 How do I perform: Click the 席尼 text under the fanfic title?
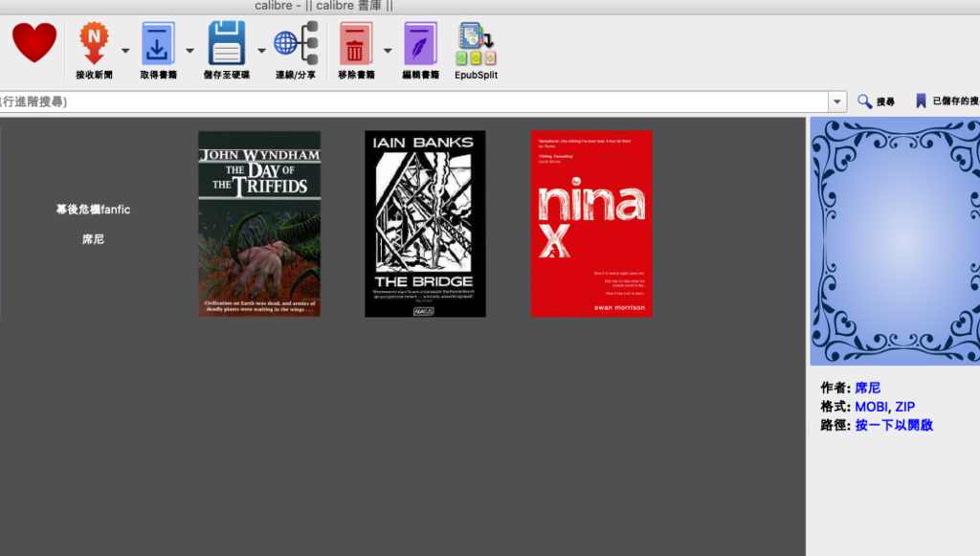click(x=93, y=239)
